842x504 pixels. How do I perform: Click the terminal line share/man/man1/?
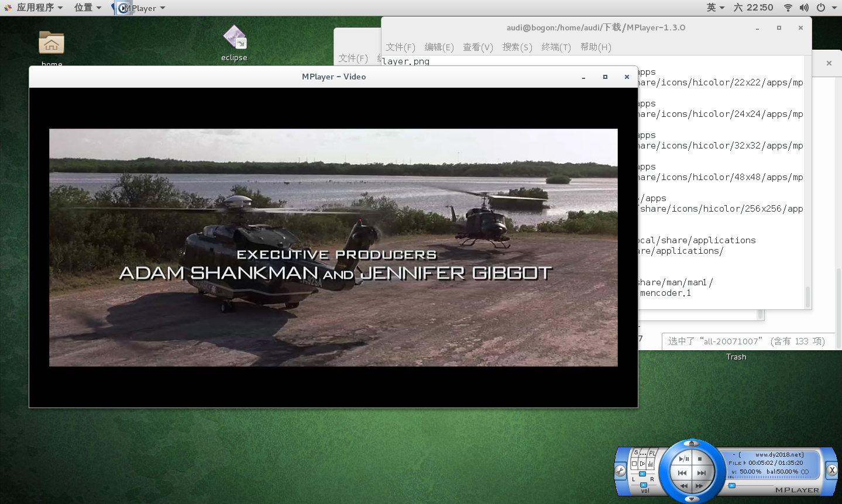click(675, 282)
